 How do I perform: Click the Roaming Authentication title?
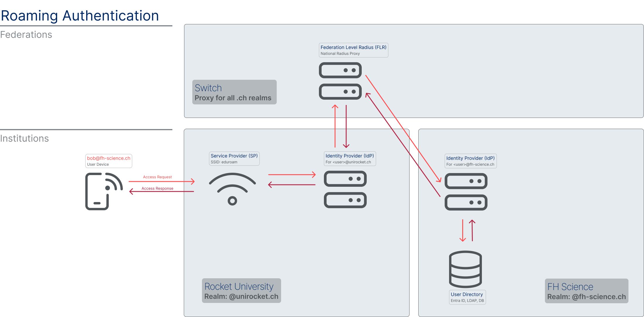click(x=80, y=16)
